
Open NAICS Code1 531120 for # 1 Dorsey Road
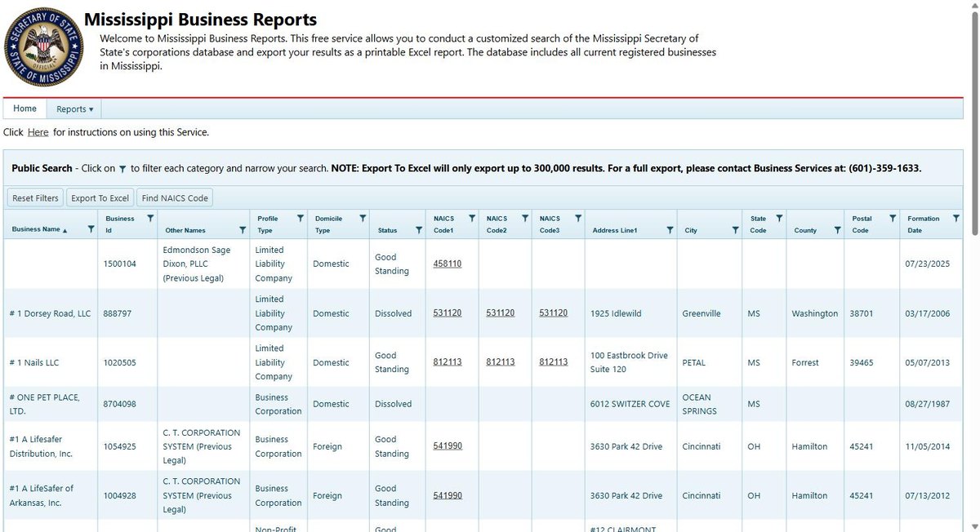tap(448, 313)
